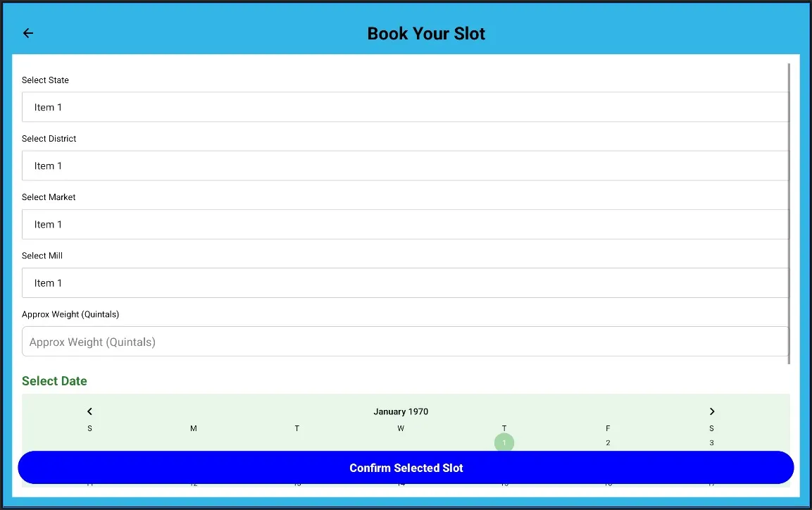The height and width of the screenshot is (510, 812).
Task: Pick date 2 under Friday column
Action: (x=608, y=442)
